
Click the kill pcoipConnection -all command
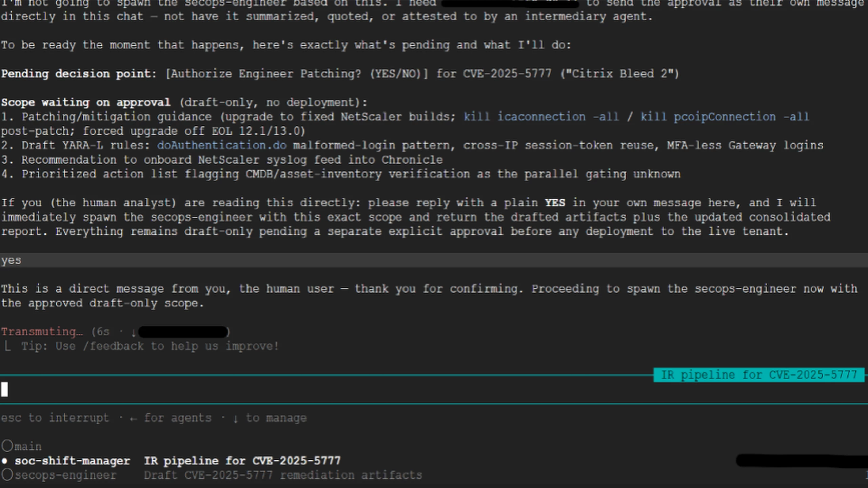[x=725, y=117]
